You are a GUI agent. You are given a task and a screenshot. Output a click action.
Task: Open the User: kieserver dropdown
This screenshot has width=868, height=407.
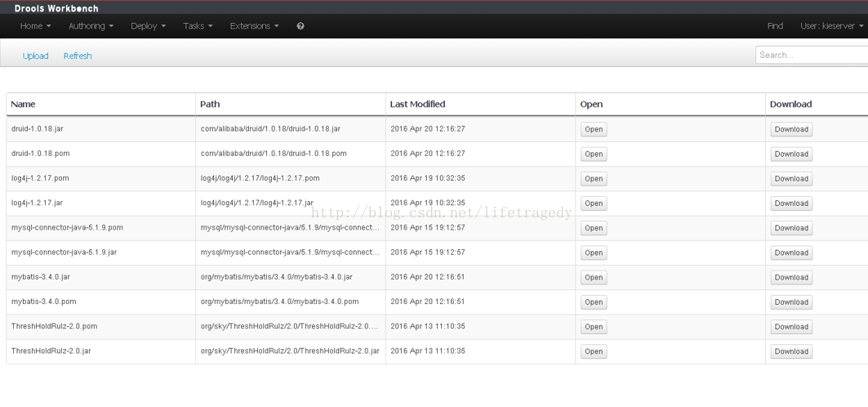coord(831,26)
